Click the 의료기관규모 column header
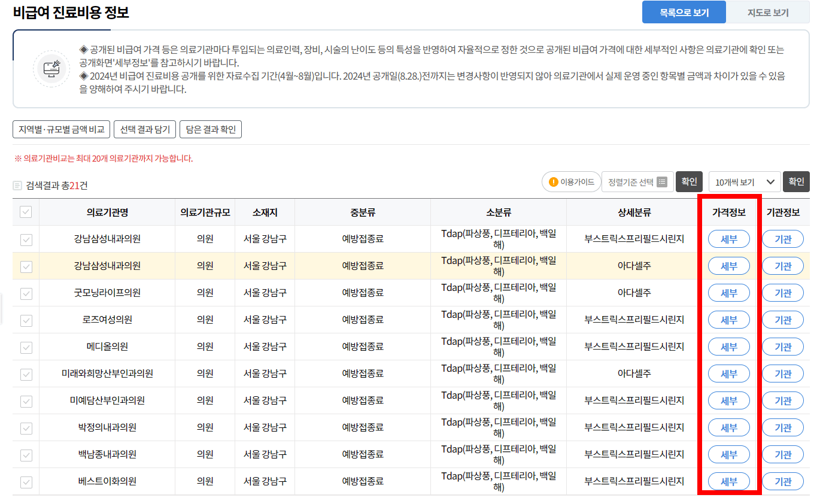 pos(205,212)
